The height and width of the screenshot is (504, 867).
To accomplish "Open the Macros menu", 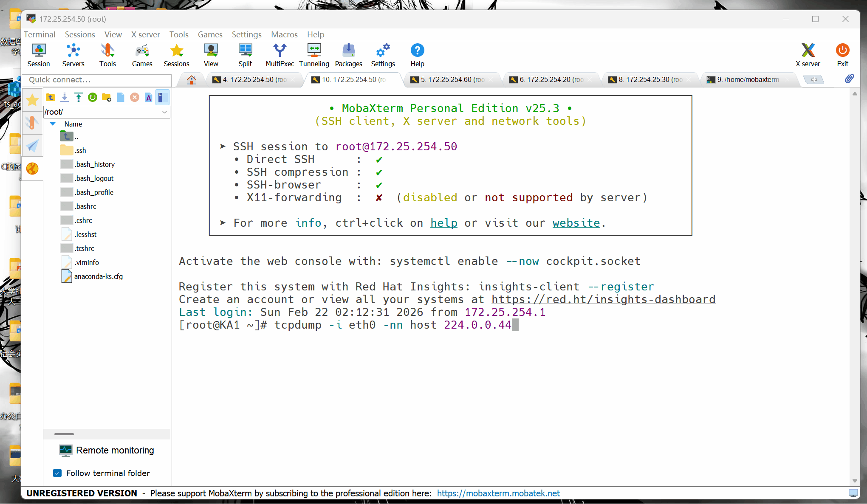I will (284, 34).
